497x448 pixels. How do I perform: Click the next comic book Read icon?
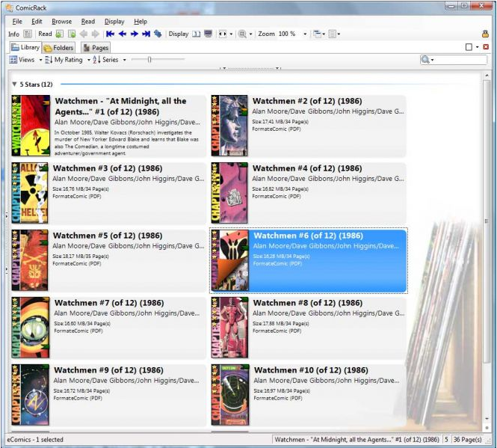point(72,34)
